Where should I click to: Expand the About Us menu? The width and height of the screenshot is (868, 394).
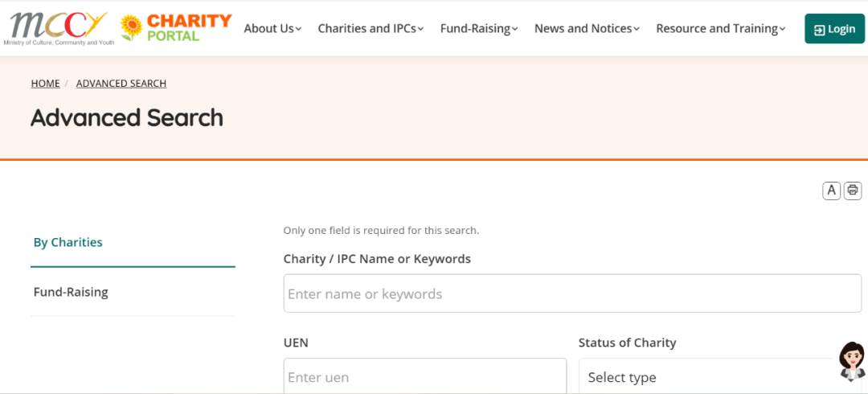click(272, 29)
